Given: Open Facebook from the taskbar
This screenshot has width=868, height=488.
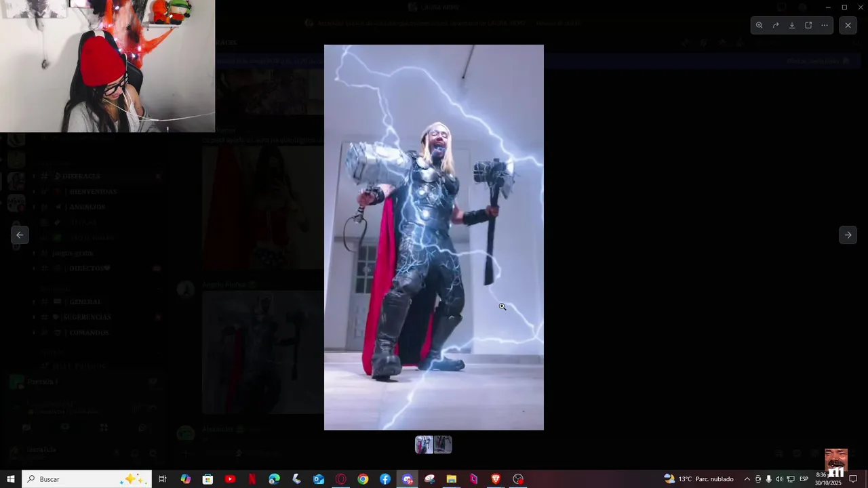Looking at the screenshot, I should 385,479.
